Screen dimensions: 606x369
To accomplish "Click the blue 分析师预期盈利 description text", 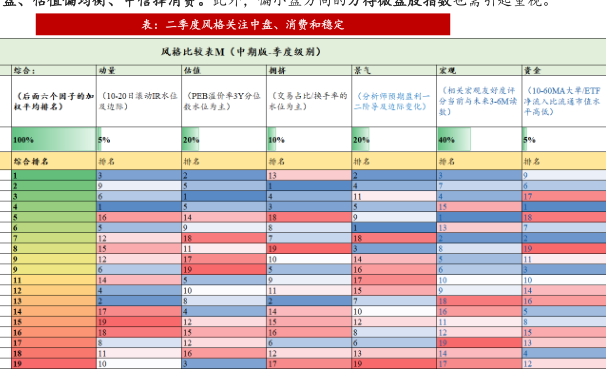I will click(391, 101).
